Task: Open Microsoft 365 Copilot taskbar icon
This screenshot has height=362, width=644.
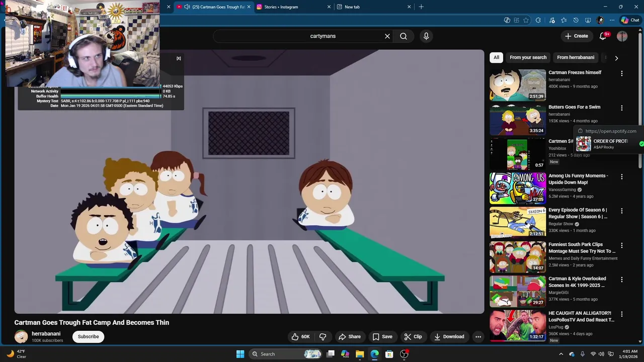Action: [x=345, y=354]
